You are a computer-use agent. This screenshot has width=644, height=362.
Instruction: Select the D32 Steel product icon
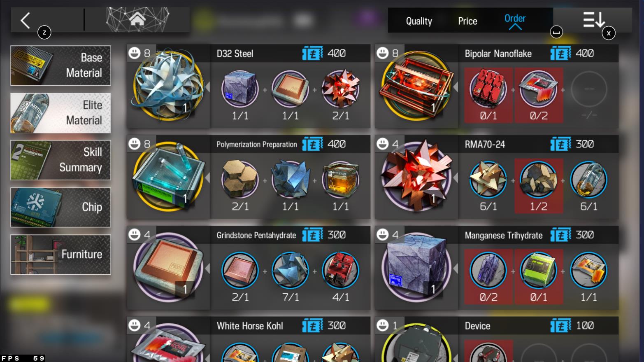click(168, 86)
